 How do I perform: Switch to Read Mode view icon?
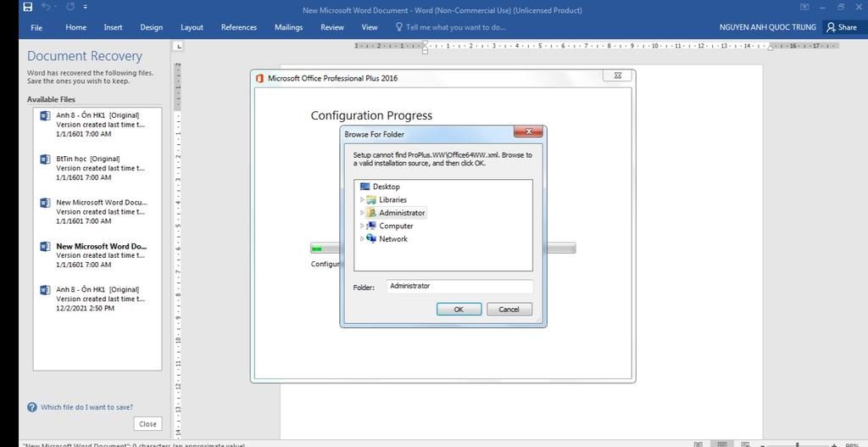point(698,444)
